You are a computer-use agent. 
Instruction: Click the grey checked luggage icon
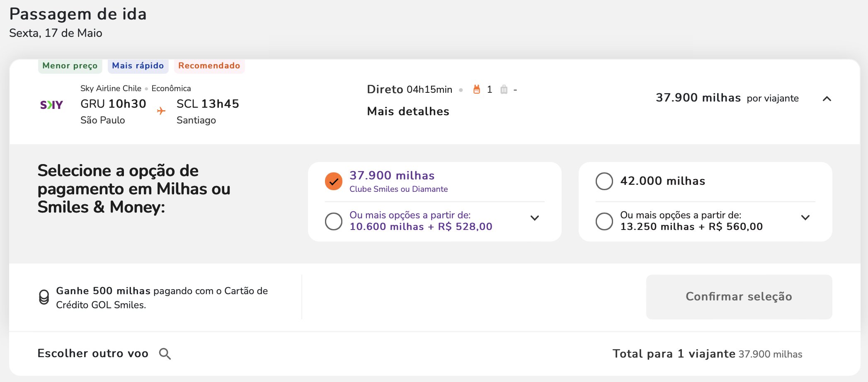tap(504, 89)
